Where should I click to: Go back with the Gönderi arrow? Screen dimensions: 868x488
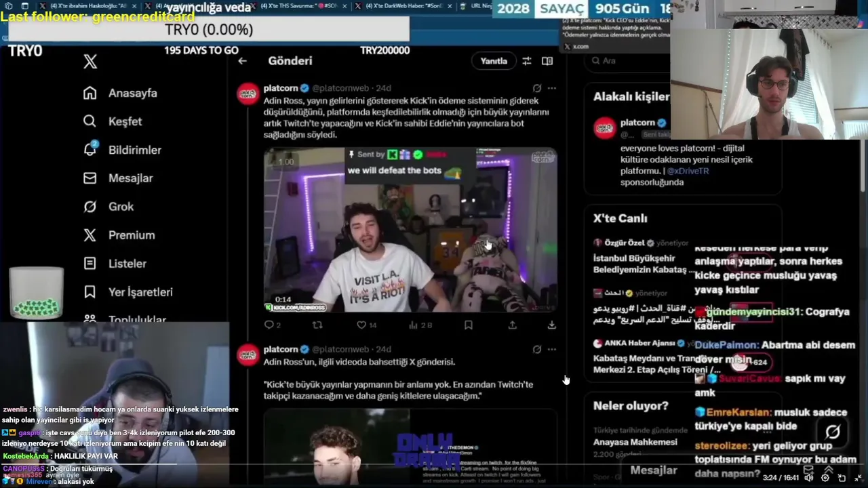pyautogui.click(x=242, y=61)
